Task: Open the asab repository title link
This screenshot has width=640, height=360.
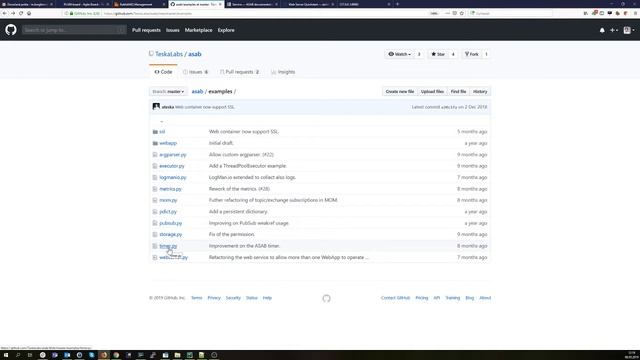Action: (195, 54)
